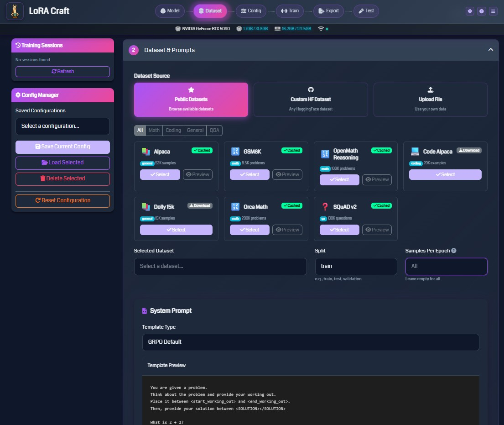Click the help question mark icon in header
Screen dimensions: 504x425
481,11
